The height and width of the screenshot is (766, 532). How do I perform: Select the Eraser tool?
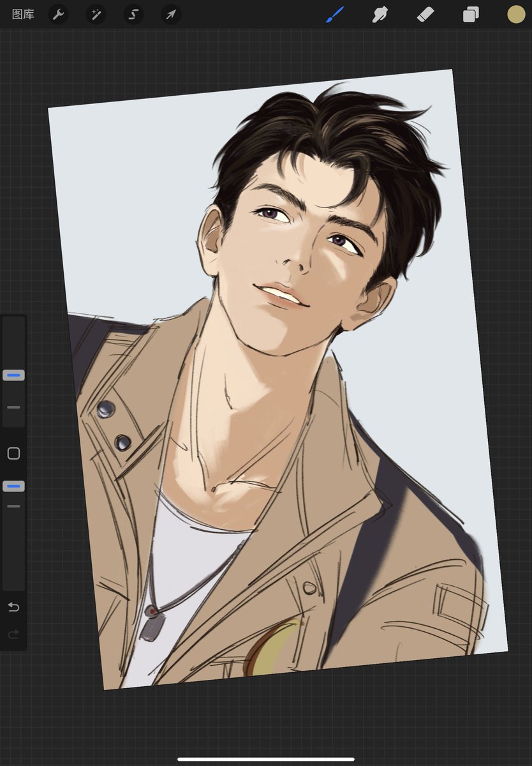[425, 14]
